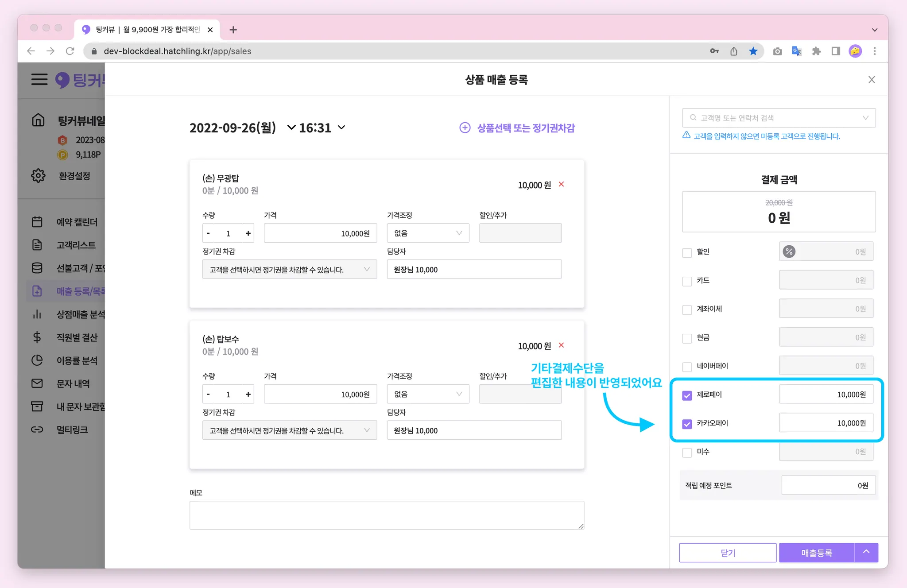Remove the (손) 무광탑 item with red X
The width and height of the screenshot is (907, 588).
pyautogui.click(x=561, y=184)
